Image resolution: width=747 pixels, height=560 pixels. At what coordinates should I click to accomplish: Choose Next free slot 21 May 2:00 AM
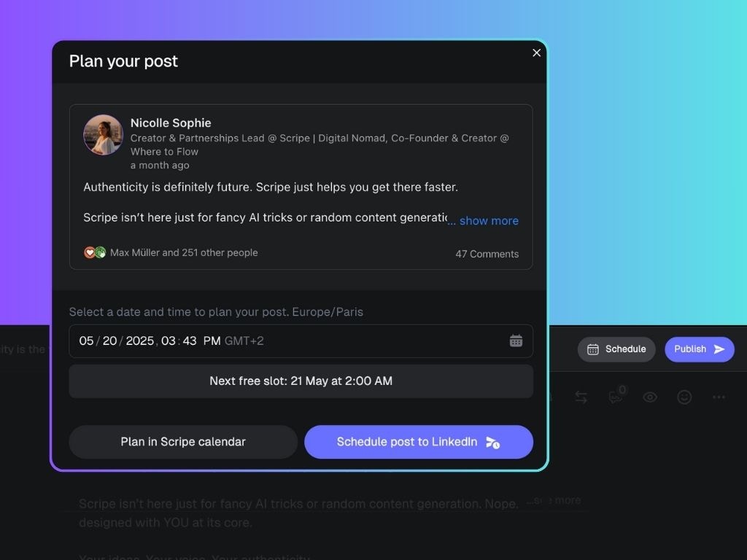301,381
